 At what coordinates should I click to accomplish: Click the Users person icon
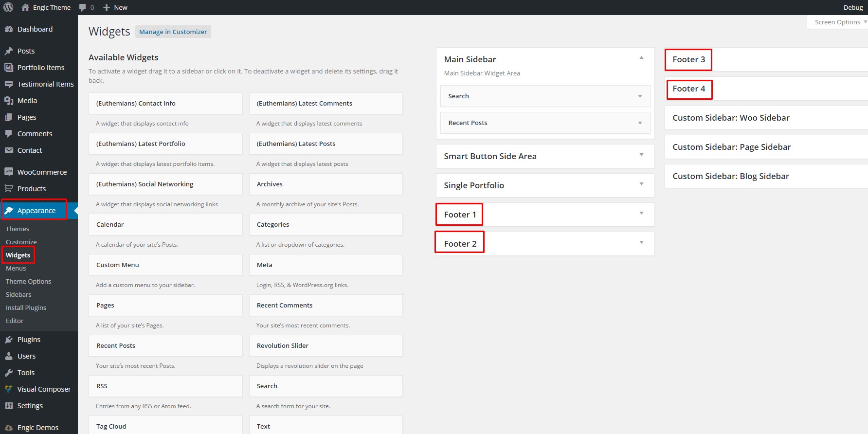pyautogui.click(x=9, y=356)
